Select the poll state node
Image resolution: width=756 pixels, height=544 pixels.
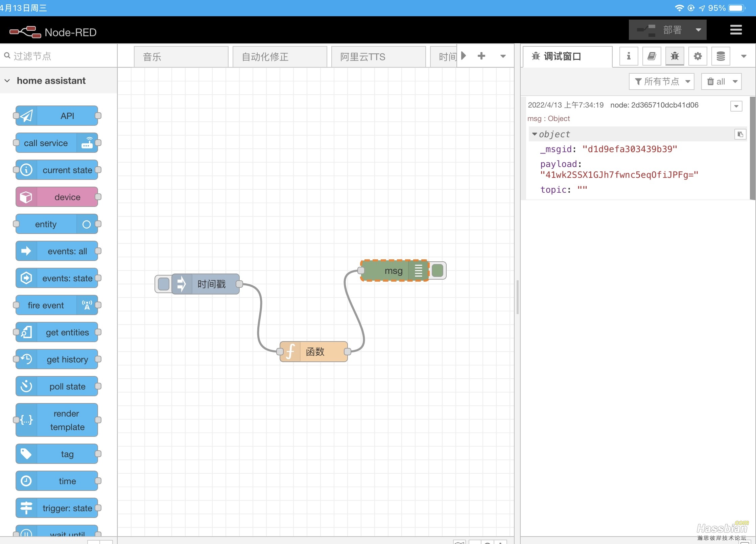click(x=57, y=386)
